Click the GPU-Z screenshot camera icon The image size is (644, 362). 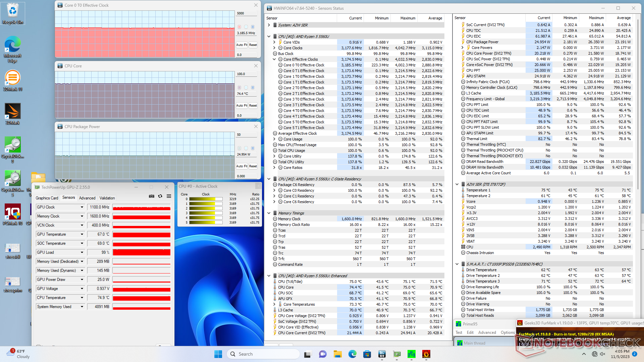(x=152, y=196)
